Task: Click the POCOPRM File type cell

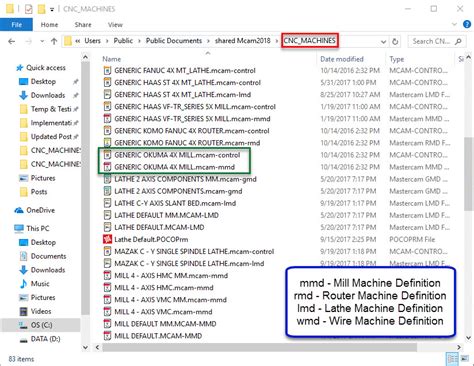Action: pyautogui.click(x=412, y=239)
